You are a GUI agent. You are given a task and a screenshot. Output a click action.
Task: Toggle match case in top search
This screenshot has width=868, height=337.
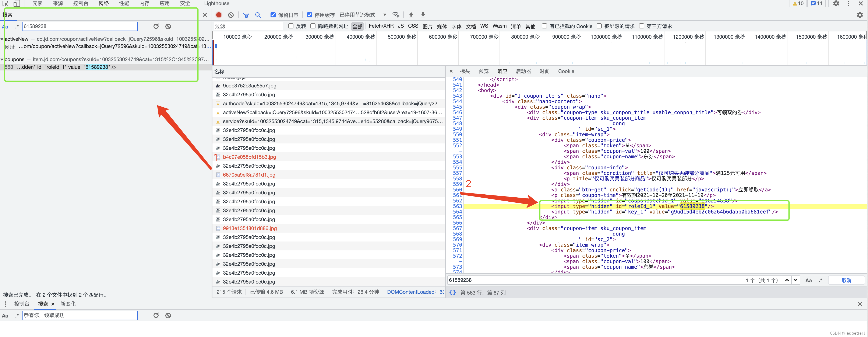(x=5, y=26)
